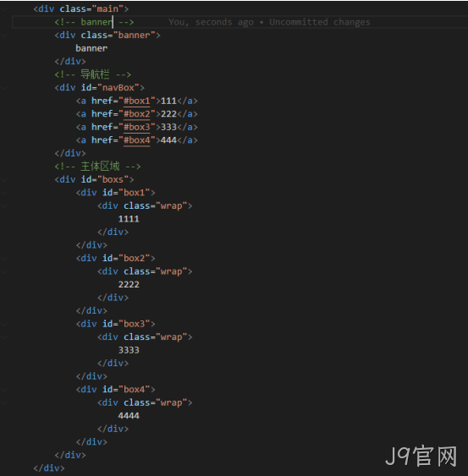Image resolution: width=468 pixels, height=476 pixels.
Task: Click the content text "4444"
Action: (129, 416)
